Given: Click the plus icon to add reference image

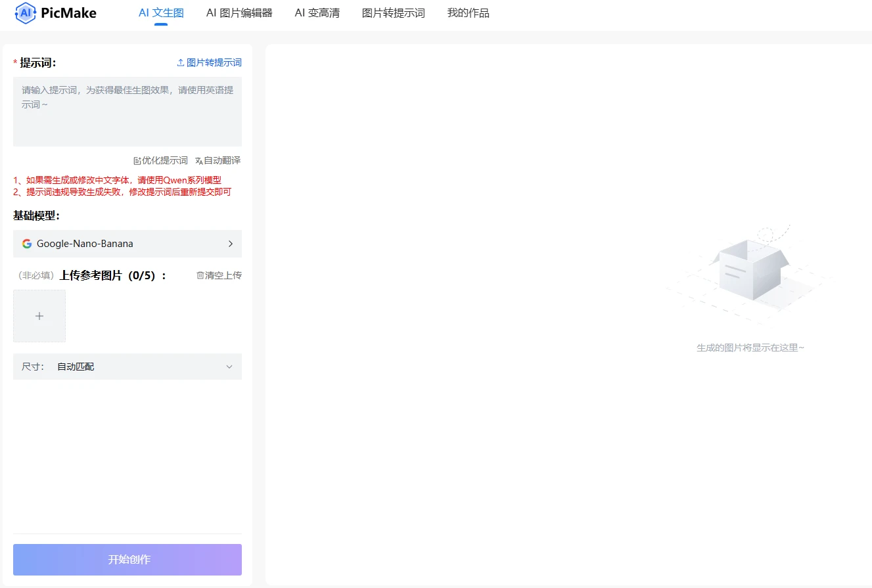Looking at the screenshot, I should coord(39,315).
